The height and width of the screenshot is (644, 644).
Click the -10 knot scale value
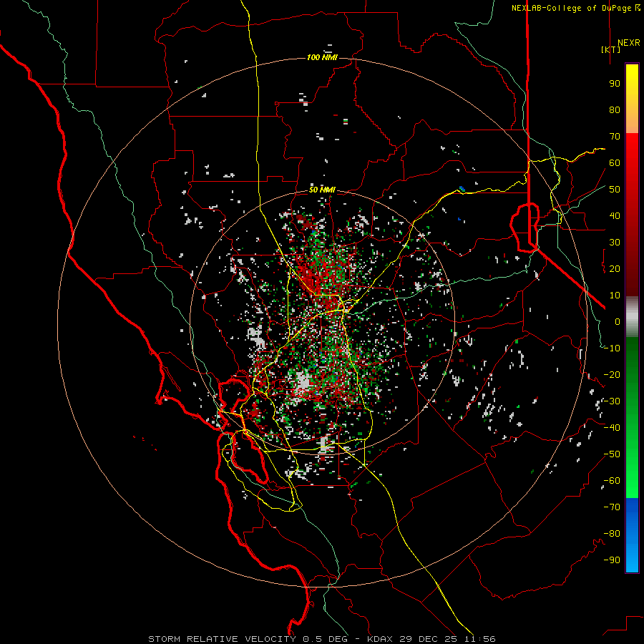coord(612,348)
